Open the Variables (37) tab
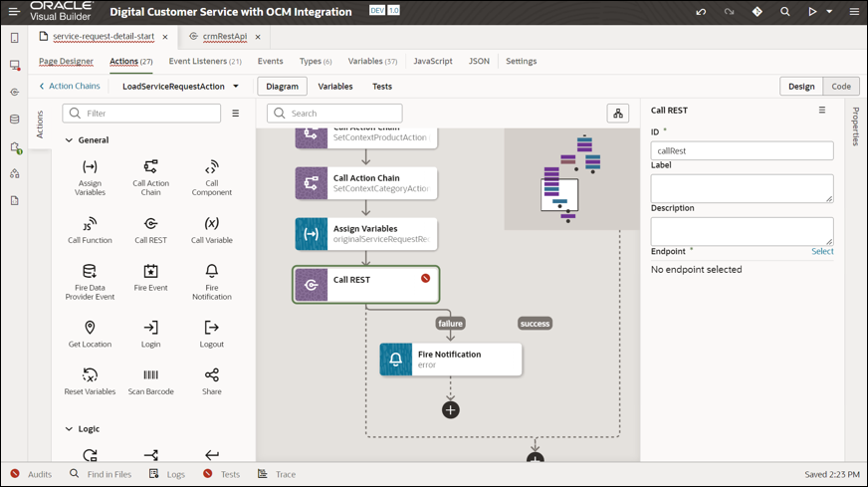The image size is (868, 487). click(372, 61)
